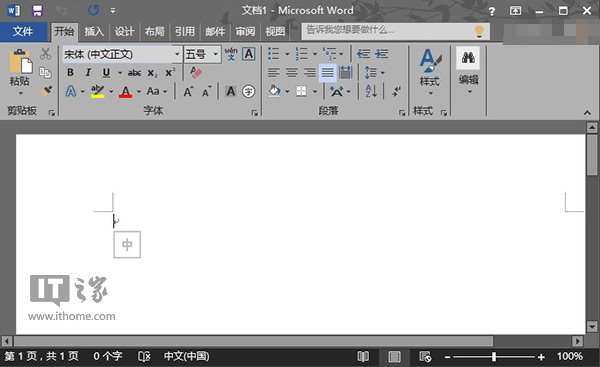
Task: Toggle justify text alignment
Action: (328, 72)
